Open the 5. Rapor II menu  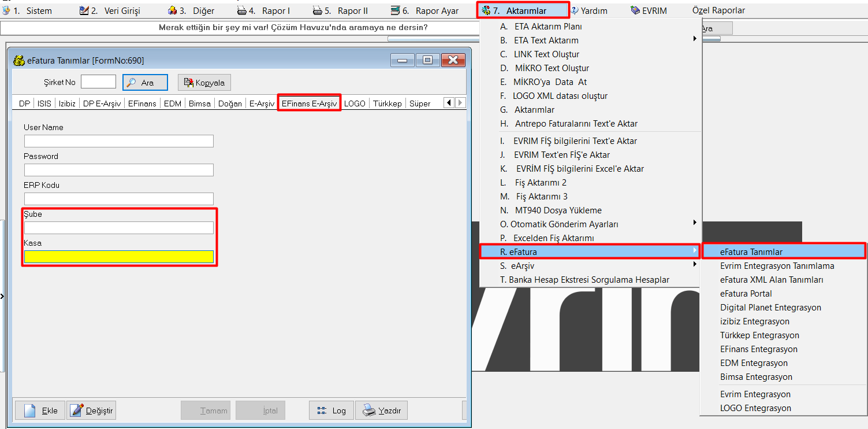pyautogui.click(x=340, y=10)
